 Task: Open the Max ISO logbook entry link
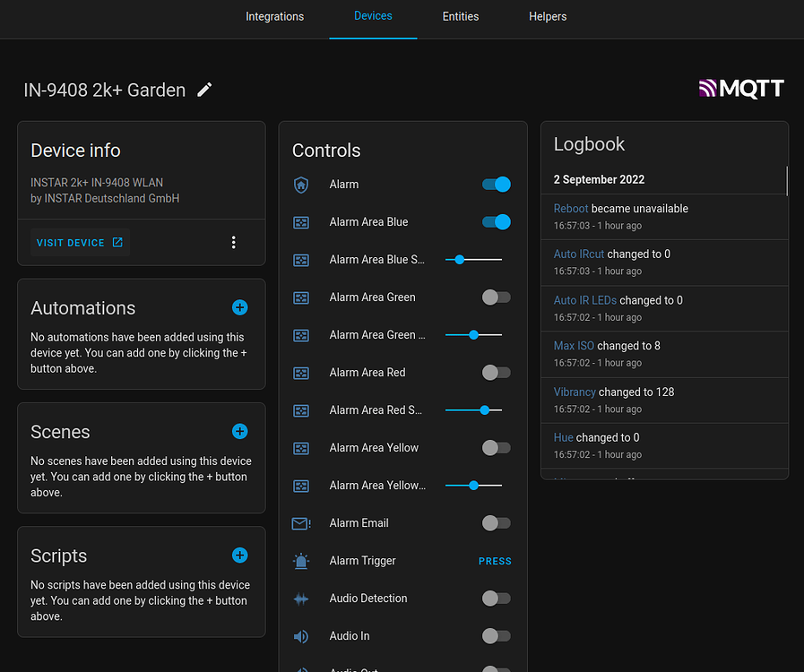click(x=573, y=346)
